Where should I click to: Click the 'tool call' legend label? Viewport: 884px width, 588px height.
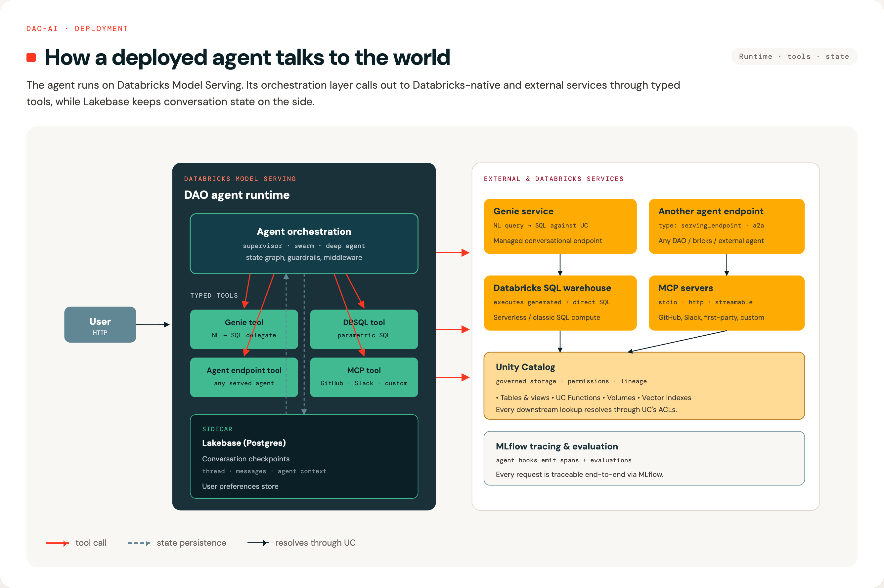[91, 543]
